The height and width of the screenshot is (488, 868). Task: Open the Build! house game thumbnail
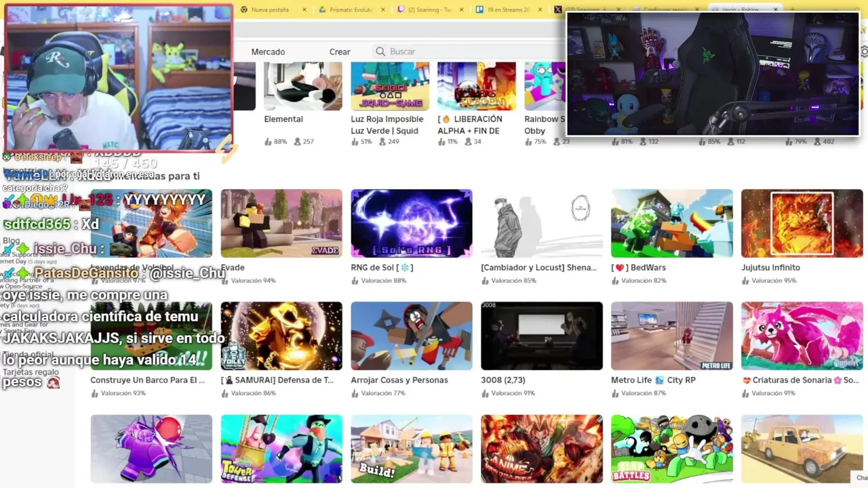pos(412,449)
